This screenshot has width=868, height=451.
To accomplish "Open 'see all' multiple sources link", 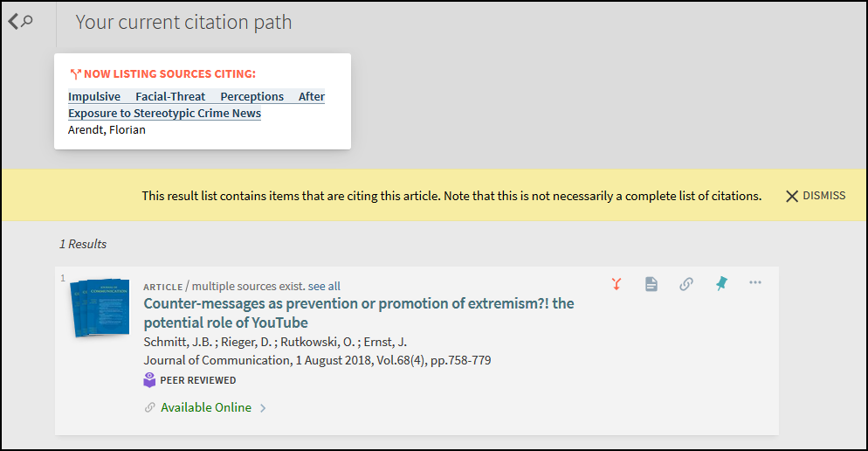I will pos(324,286).
